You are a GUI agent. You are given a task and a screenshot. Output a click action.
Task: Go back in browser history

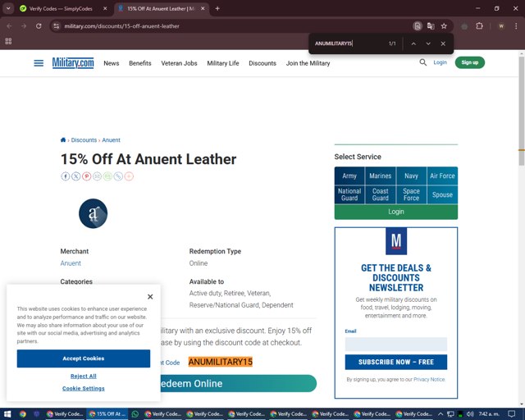[9, 26]
